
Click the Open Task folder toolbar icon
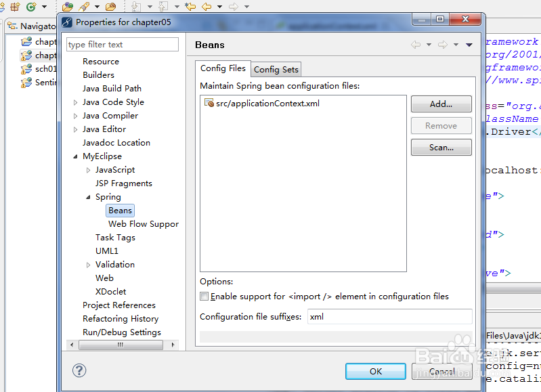tap(110, 7)
